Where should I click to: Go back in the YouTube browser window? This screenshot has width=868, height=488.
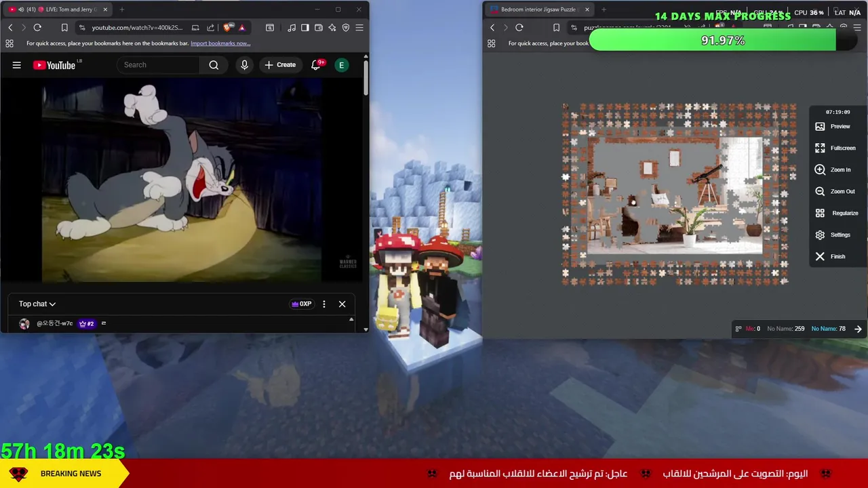[x=10, y=28]
